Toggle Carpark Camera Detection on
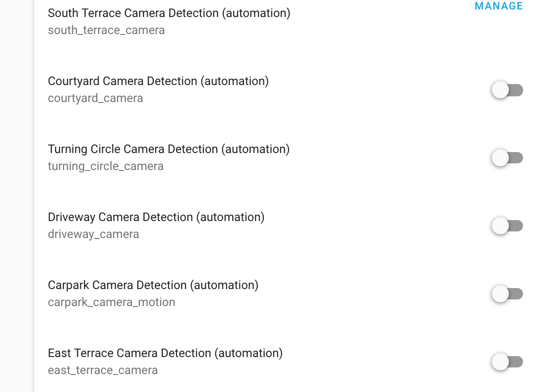This screenshot has height=392, width=540. pos(507,294)
